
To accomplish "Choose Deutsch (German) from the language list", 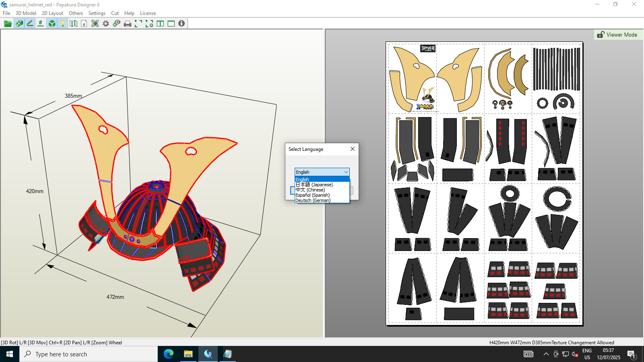I will click(313, 200).
